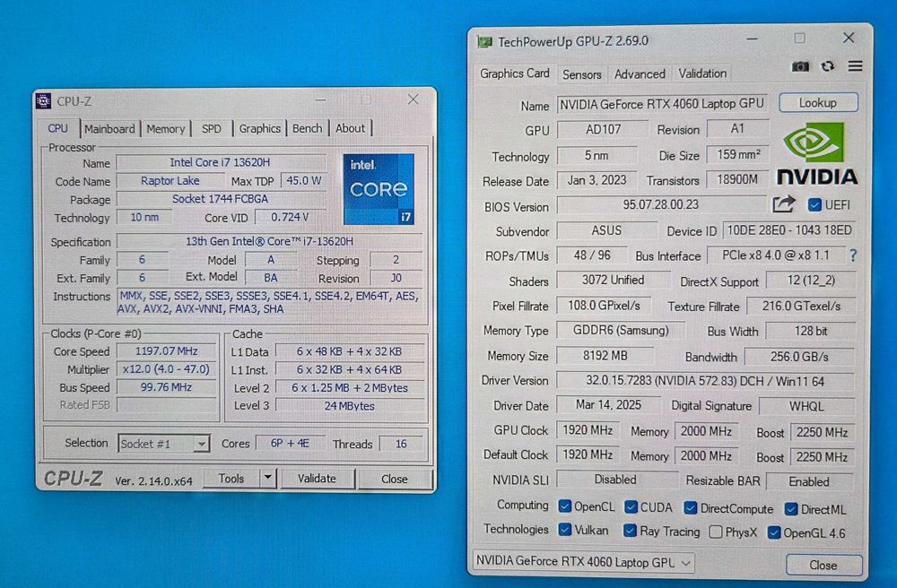
Task: Switch to the Memory tab in CPU-Z
Action: 165,128
